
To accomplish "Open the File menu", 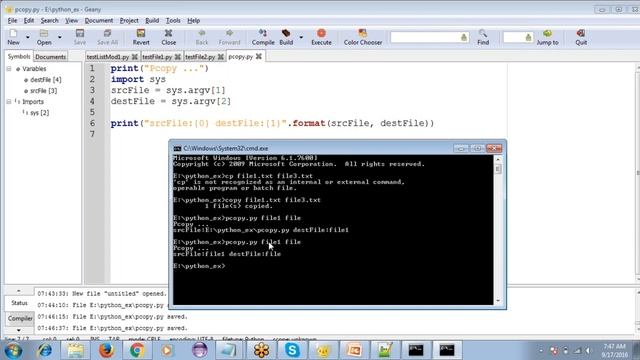I will [12, 20].
